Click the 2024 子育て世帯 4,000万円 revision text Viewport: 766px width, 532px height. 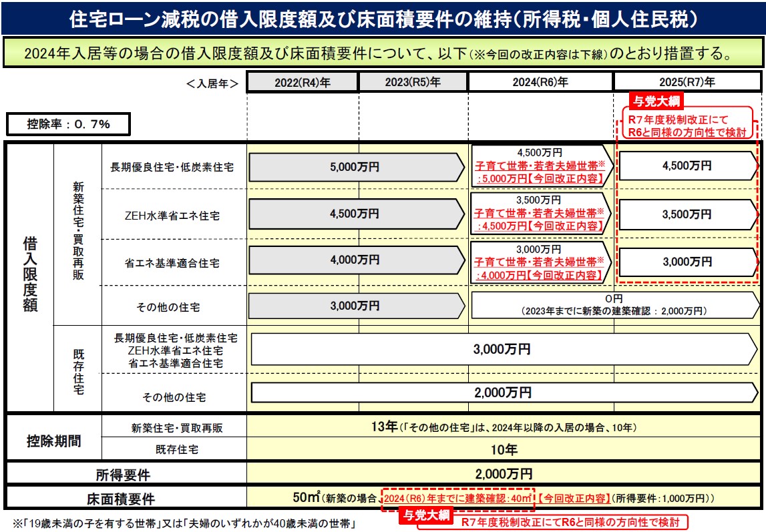coord(540,268)
